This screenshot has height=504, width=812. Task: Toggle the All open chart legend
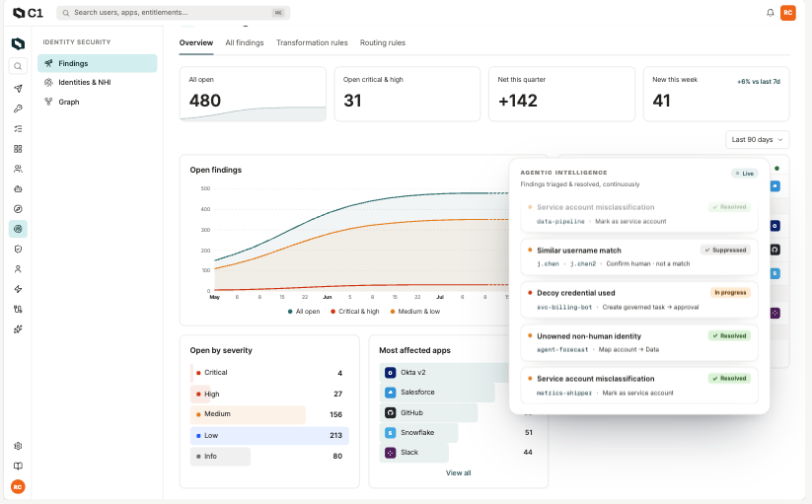tap(304, 312)
